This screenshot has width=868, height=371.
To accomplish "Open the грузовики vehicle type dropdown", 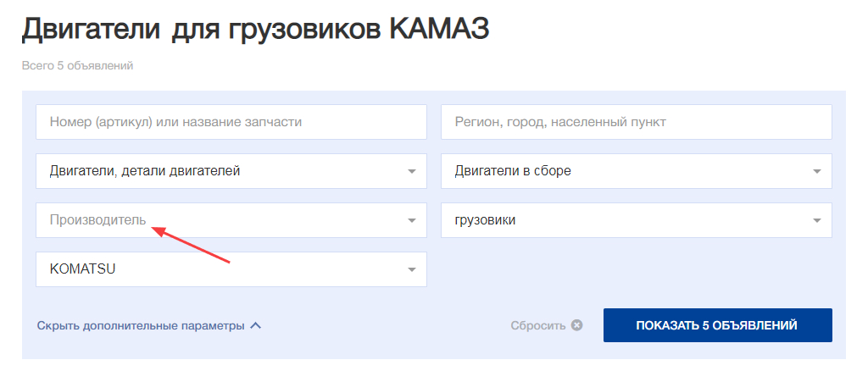I will 627,220.
